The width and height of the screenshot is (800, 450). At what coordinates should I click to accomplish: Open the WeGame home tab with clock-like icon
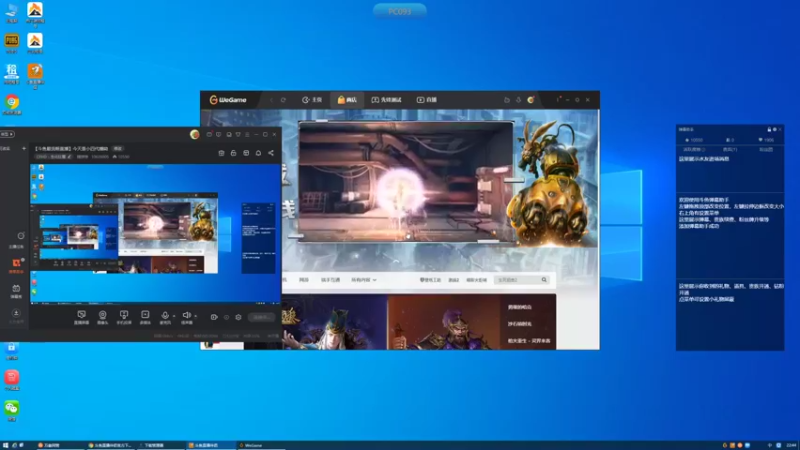312,100
